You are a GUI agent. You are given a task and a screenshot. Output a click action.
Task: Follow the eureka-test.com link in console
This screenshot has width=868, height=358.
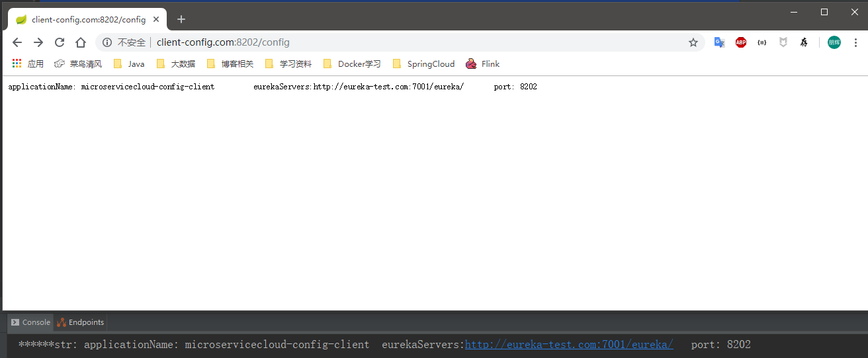569,345
